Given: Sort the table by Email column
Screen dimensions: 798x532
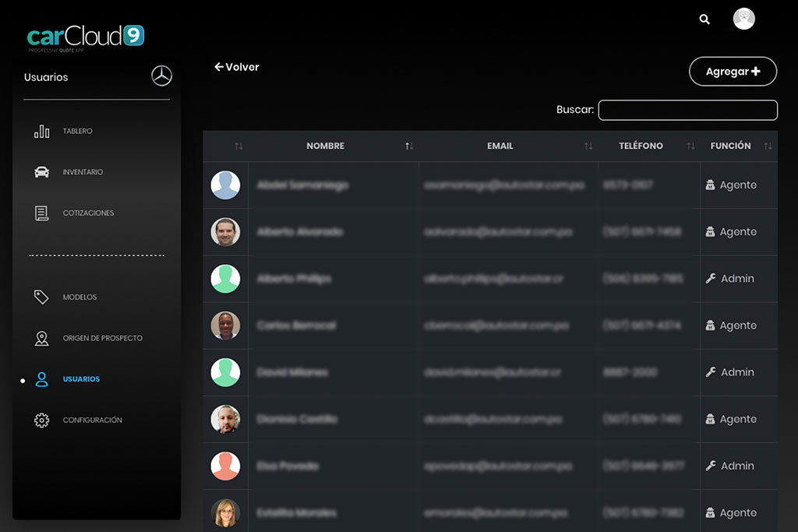Looking at the screenshot, I should 500,146.
